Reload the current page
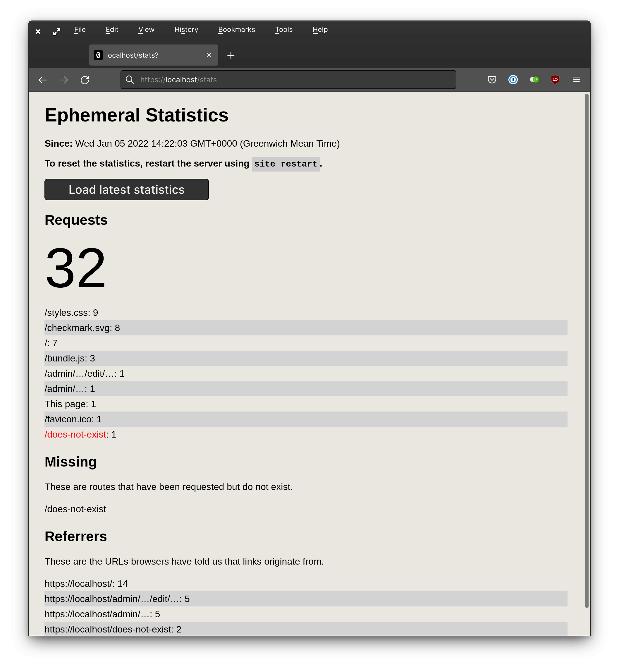619x672 pixels. coord(85,80)
